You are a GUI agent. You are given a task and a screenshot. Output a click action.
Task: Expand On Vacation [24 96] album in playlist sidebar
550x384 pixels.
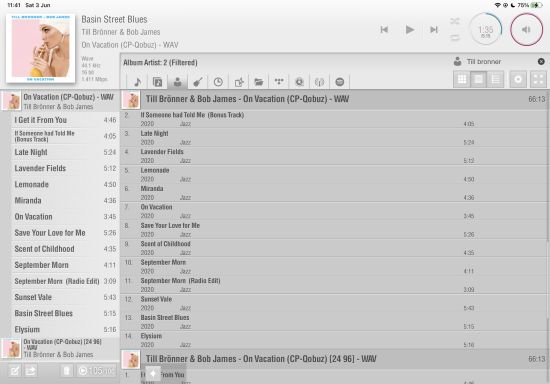[x=60, y=348]
